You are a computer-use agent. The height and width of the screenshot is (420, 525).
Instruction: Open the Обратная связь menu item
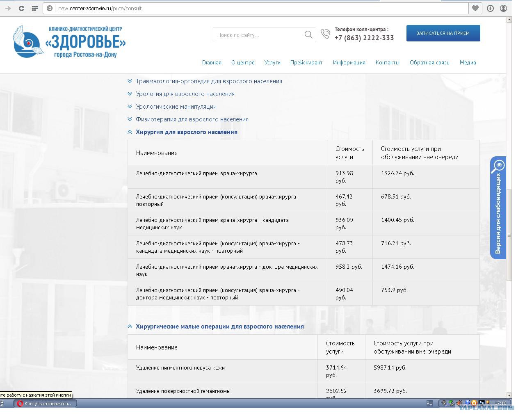click(429, 63)
